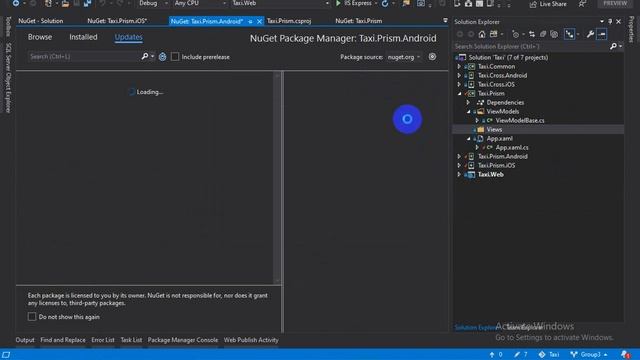640x360 pixels.
Task: Click the Collapse All icon in Solution Explorer
Action: point(543,34)
